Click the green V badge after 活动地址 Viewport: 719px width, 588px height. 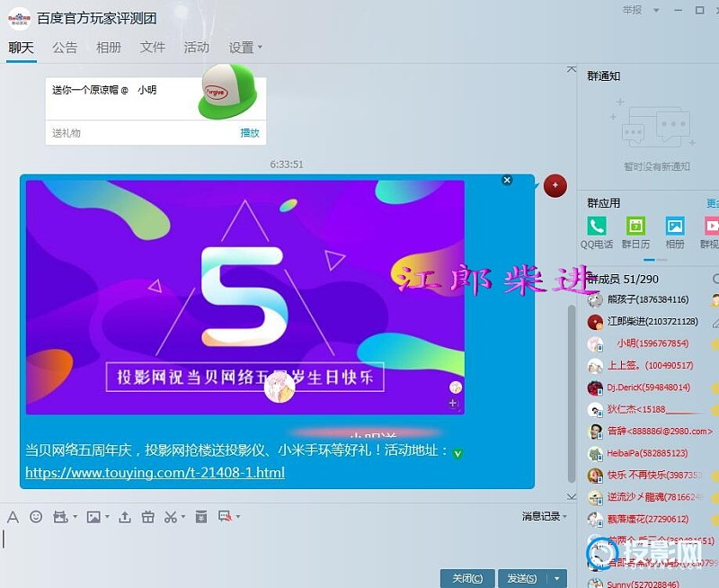coord(457,454)
